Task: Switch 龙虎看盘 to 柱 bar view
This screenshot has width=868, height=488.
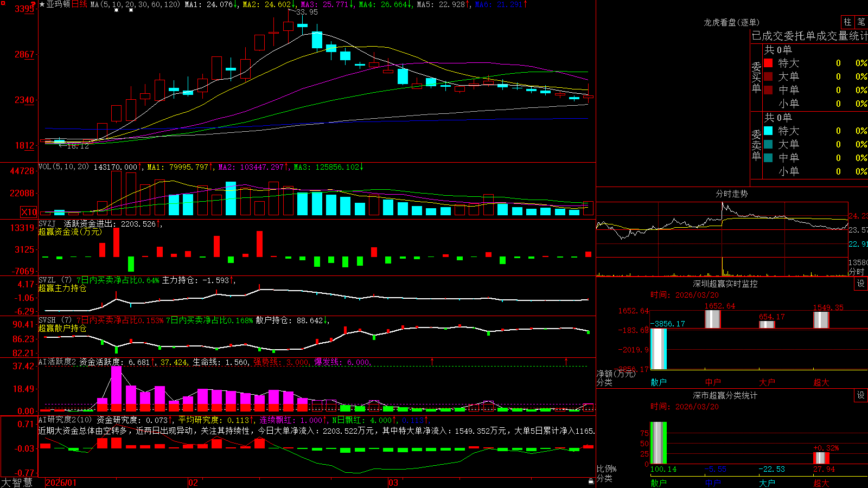Action: pyautogui.click(x=847, y=22)
